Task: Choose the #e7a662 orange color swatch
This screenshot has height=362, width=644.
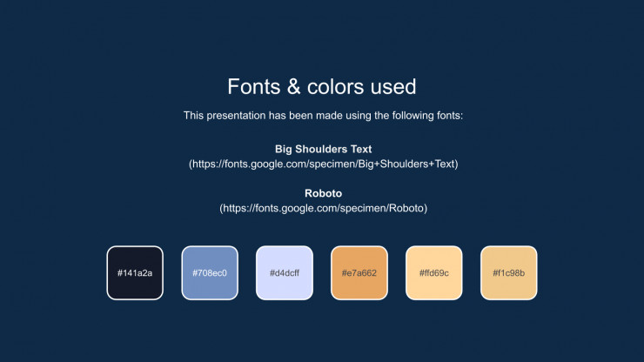Action: coord(359,273)
